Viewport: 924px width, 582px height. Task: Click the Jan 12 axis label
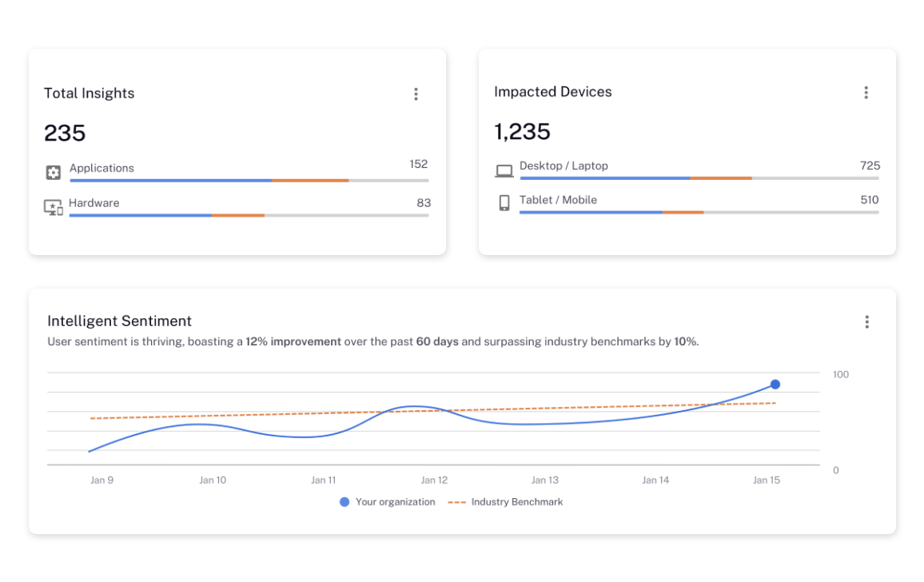[434, 480]
